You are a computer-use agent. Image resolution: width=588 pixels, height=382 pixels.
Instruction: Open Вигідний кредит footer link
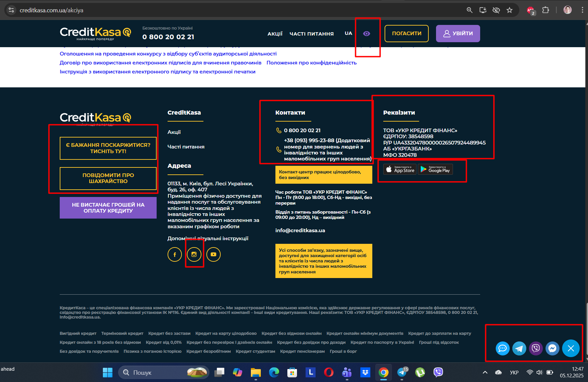pos(78,334)
